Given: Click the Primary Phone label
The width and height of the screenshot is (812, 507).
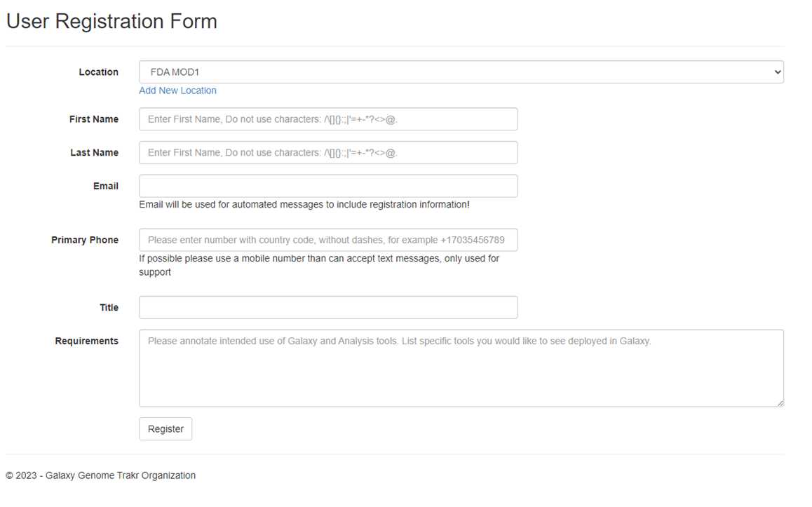Looking at the screenshot, I should [x=85, y=240].
